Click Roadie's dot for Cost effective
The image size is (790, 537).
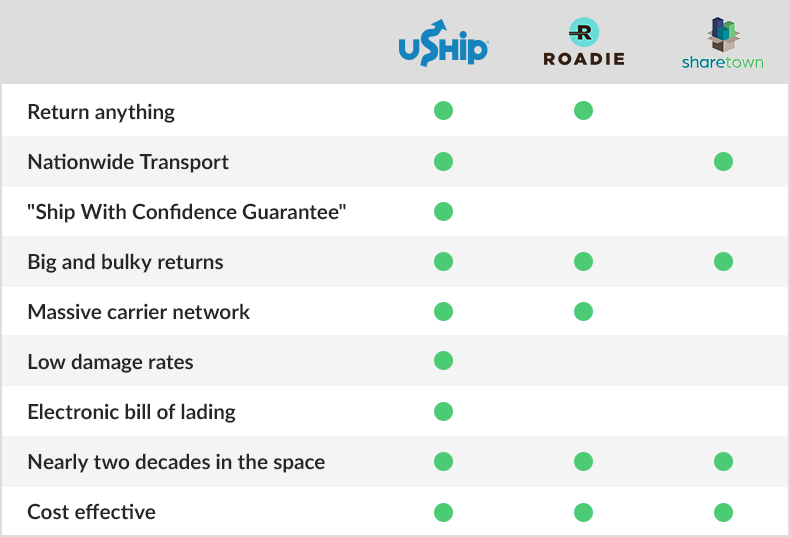point(583,512)
